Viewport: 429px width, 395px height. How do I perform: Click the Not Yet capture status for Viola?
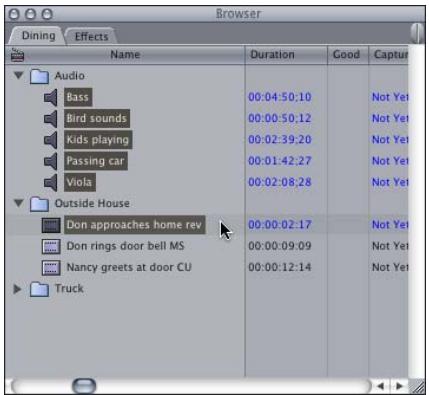click(390, 183)
